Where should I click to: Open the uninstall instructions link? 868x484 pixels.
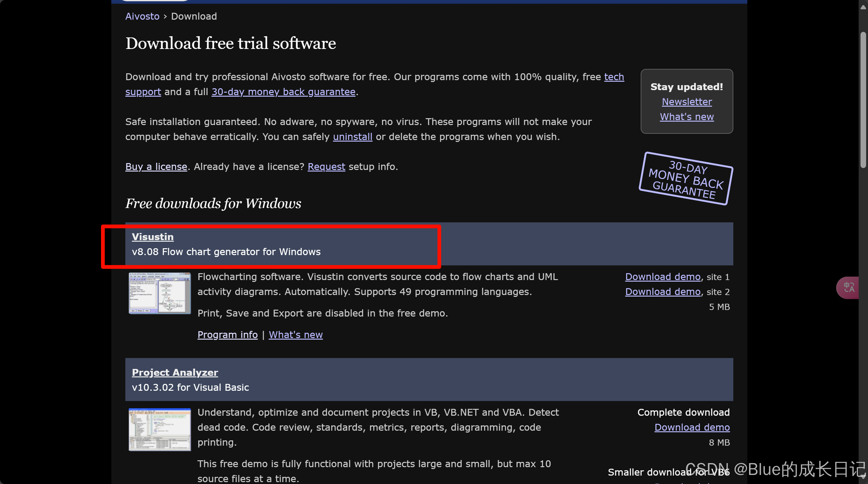point(352,137)
